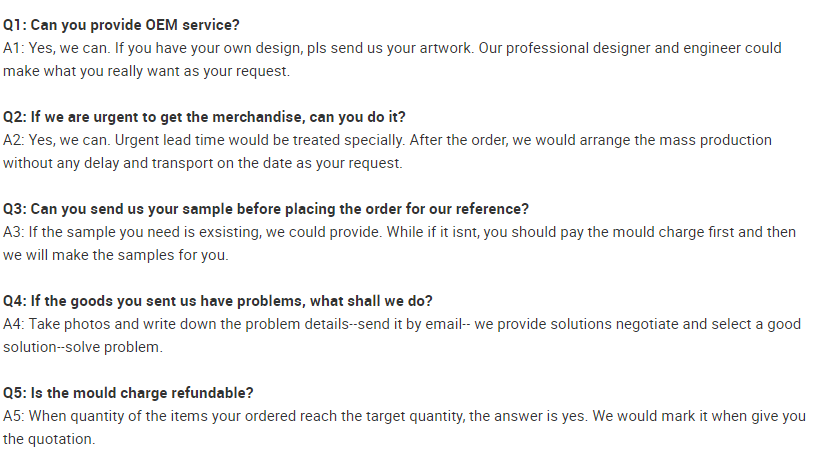Select the Q3 sample request question heading

(x=266, y=209)
